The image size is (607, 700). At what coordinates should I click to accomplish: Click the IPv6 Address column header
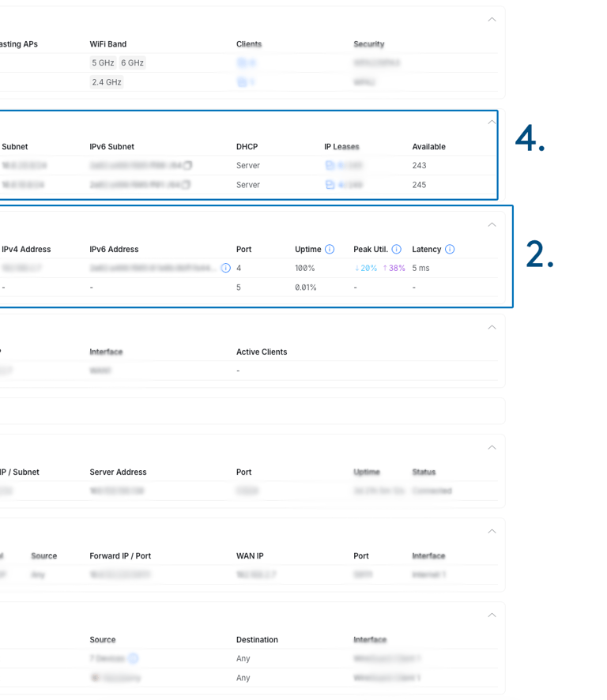[114, 250]
